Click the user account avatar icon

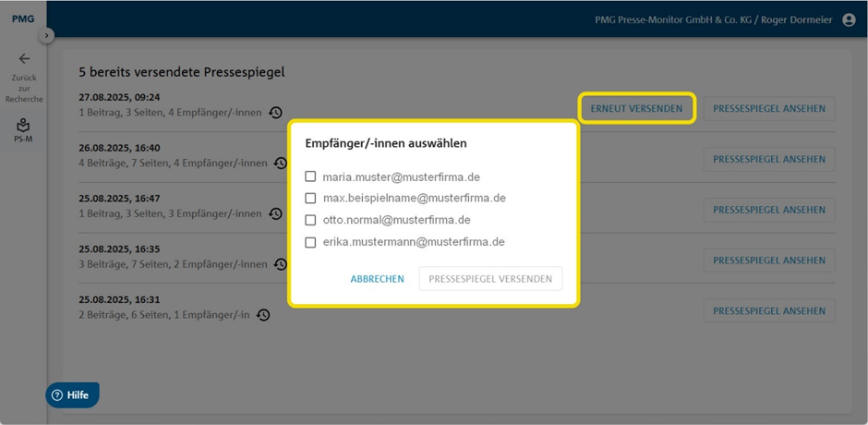[848, 20]
